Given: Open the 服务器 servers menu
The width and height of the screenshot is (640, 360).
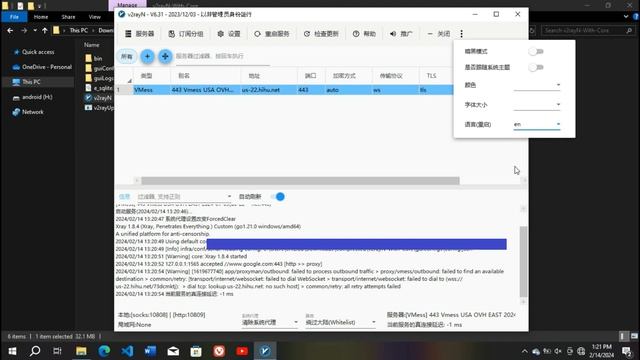Looking at the screenshot, I should (x=140, y=34).
